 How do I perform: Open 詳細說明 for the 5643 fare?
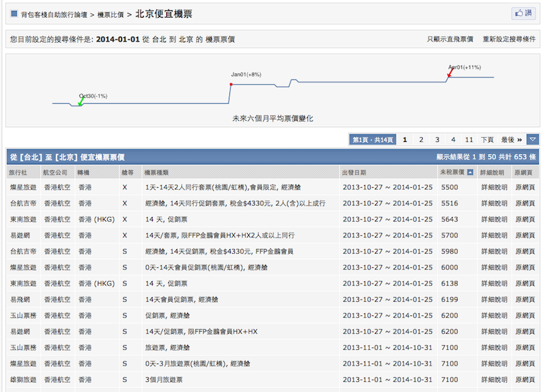coord(494,219)
